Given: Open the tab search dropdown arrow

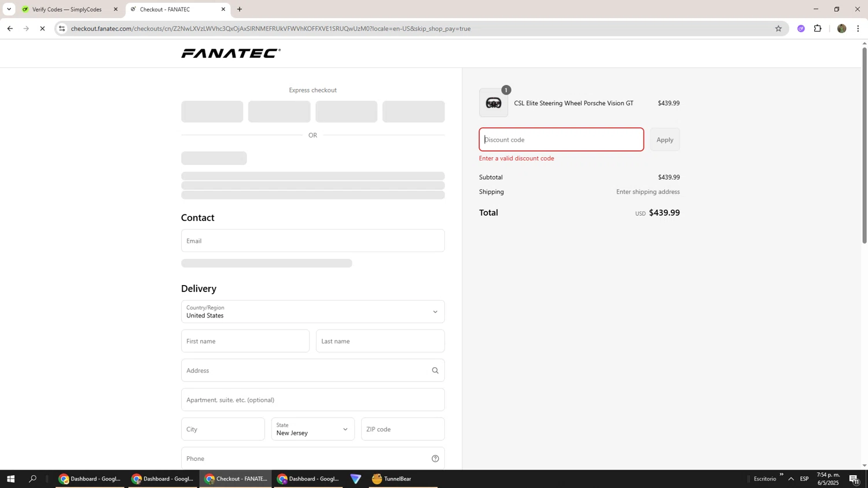Looking at the screenshot, I should coord(9,9).
